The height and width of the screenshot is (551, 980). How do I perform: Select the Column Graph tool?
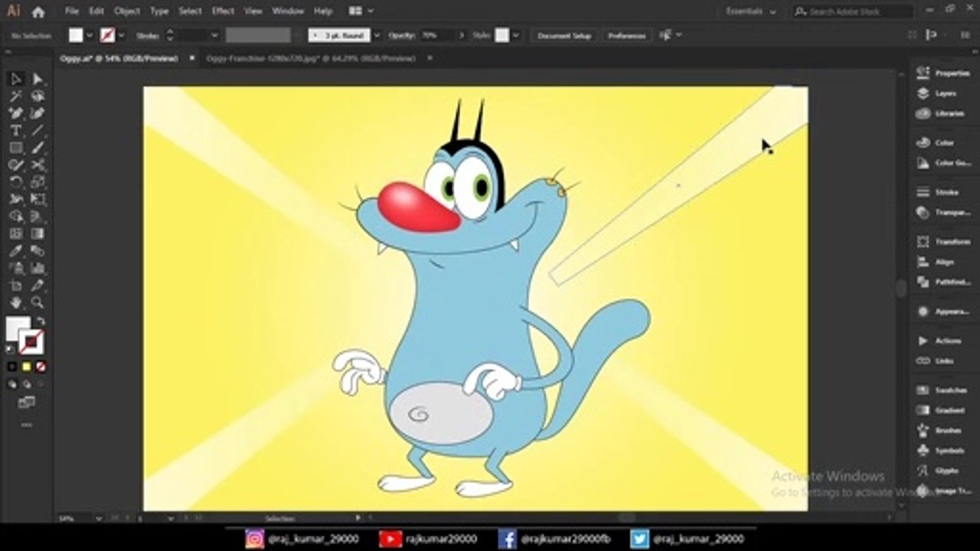tap(38, 268)
